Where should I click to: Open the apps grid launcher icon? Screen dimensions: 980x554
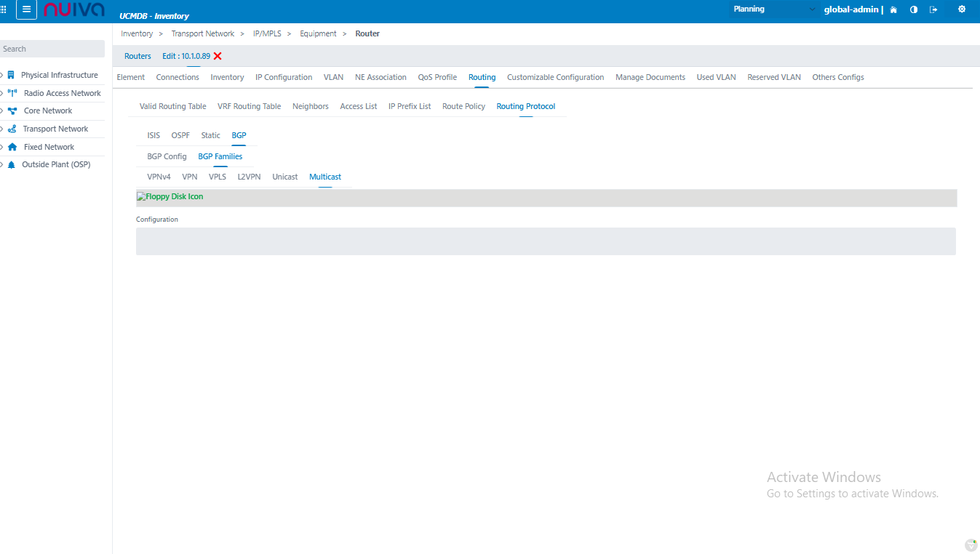click(x=4, y=9)
